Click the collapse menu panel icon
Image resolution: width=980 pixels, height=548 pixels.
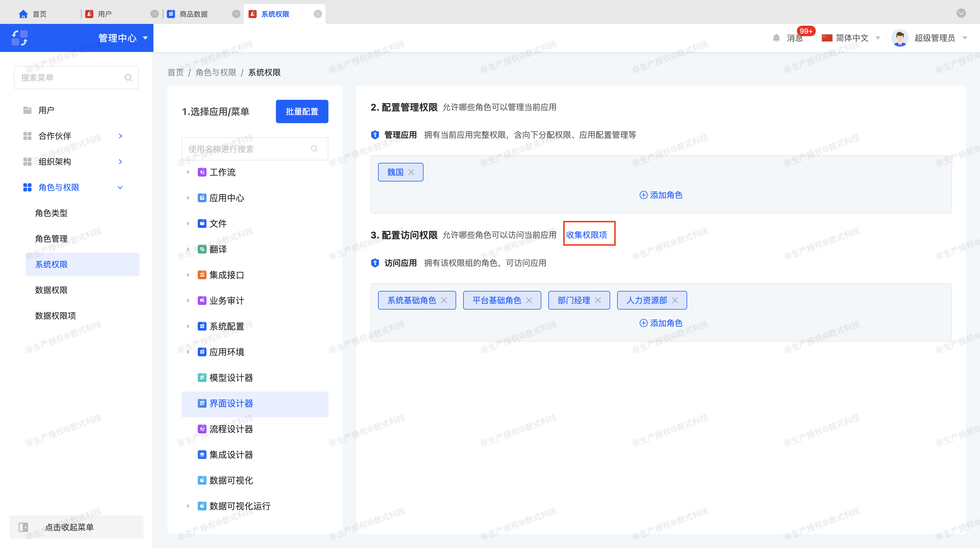tap(23, 527)
